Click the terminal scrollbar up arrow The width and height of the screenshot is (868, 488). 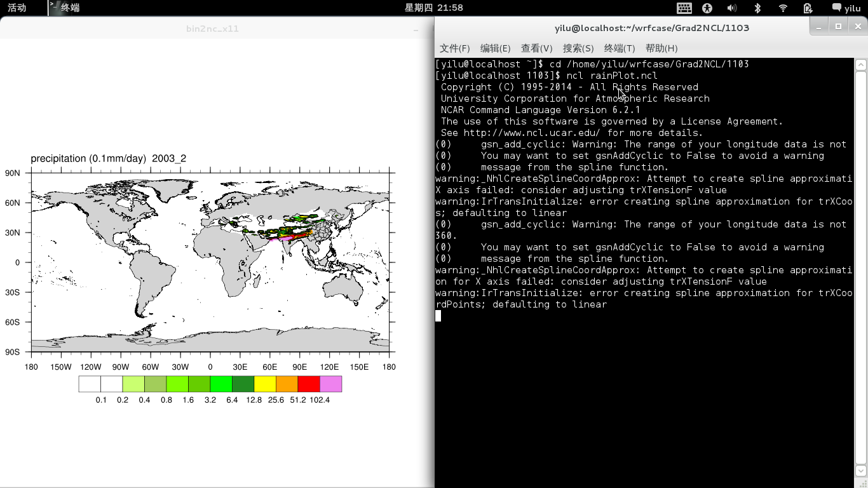click(x=861, y=65)
